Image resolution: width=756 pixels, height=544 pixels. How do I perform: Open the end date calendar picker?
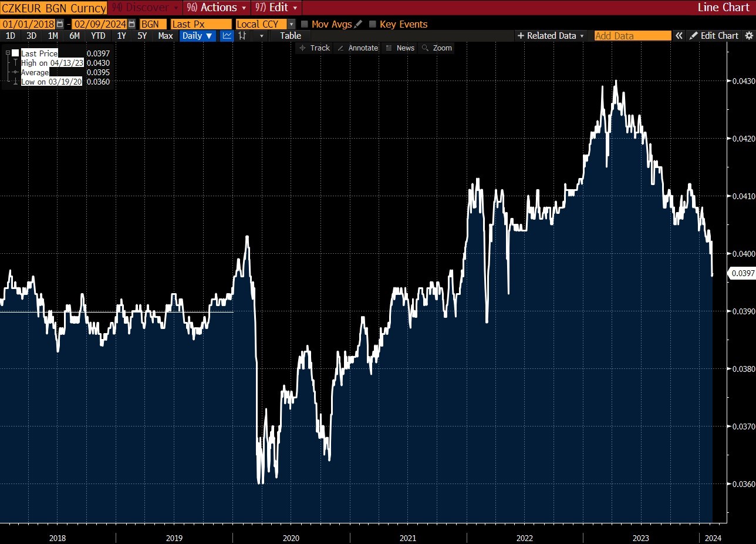(131, 24)
